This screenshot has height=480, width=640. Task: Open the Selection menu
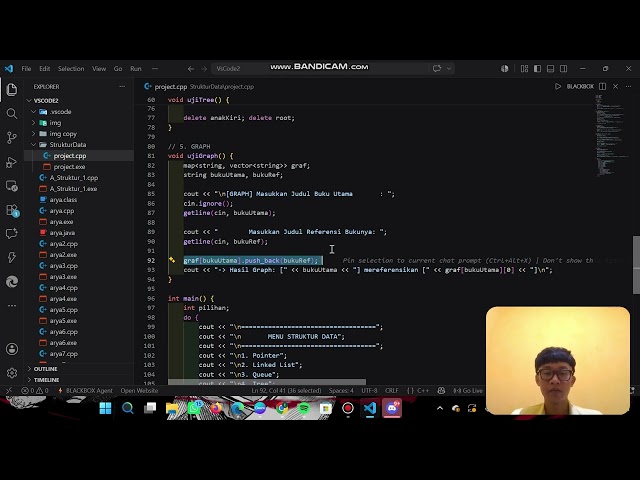tap(71, 69)
